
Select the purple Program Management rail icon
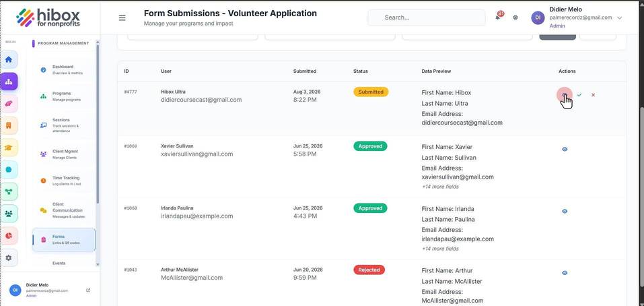coord(9,82)
